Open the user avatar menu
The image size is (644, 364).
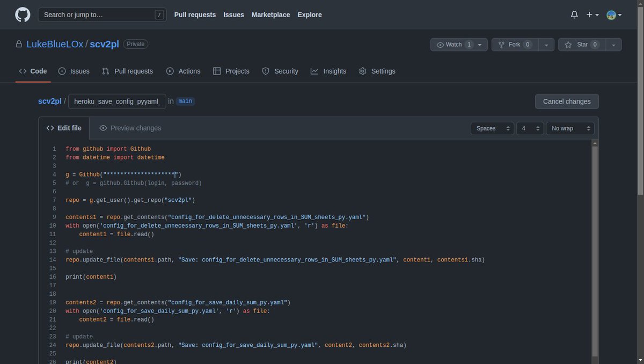pos(614,15)
